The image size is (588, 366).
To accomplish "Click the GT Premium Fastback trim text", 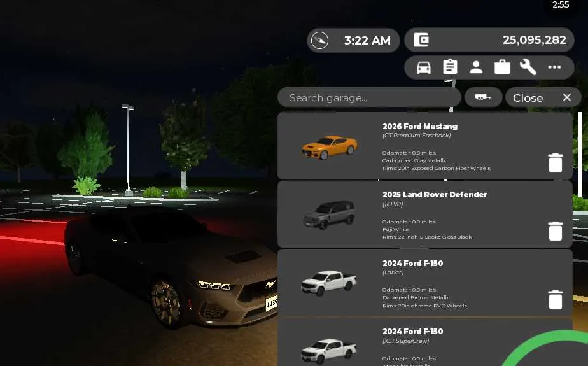I will click(x=417, y=136).
